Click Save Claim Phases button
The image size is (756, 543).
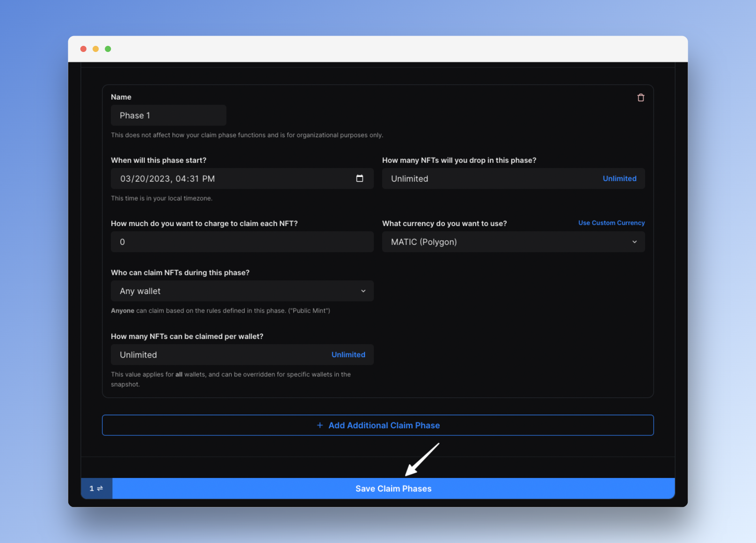coord(393,488)
